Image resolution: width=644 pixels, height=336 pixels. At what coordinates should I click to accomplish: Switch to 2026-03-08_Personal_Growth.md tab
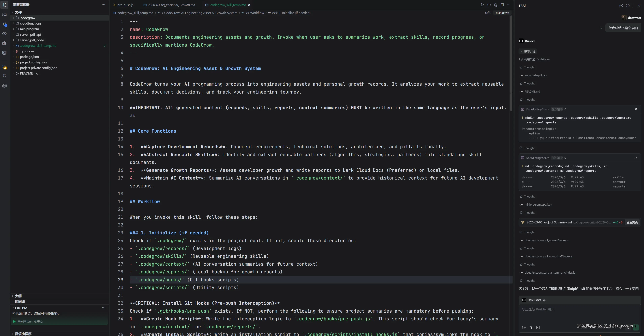[x=171, y=5]
